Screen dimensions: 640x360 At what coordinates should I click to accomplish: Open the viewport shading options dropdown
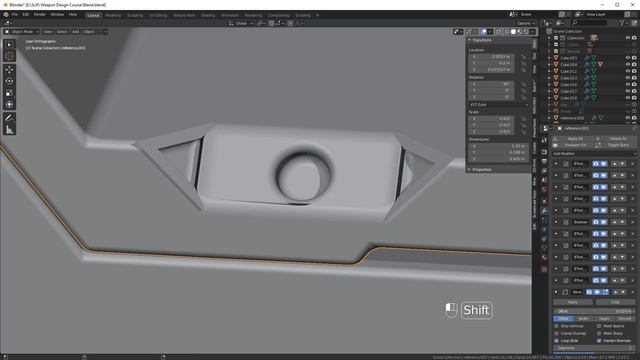[533, 31]
